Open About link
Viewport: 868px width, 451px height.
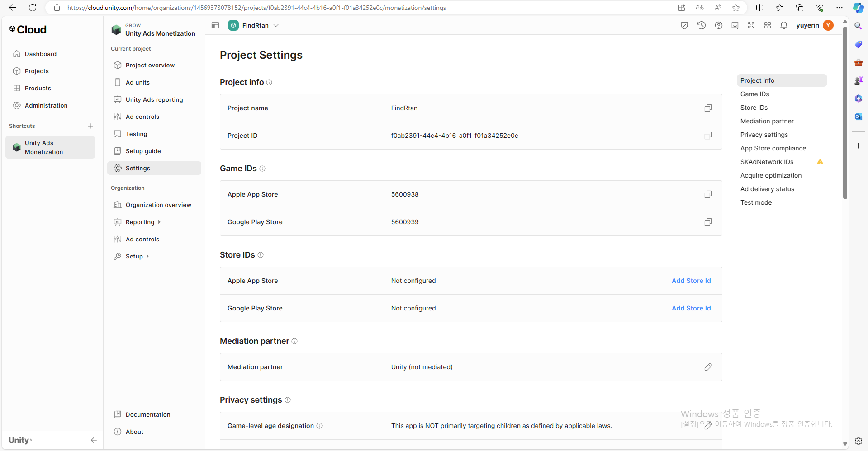point(154,432)
